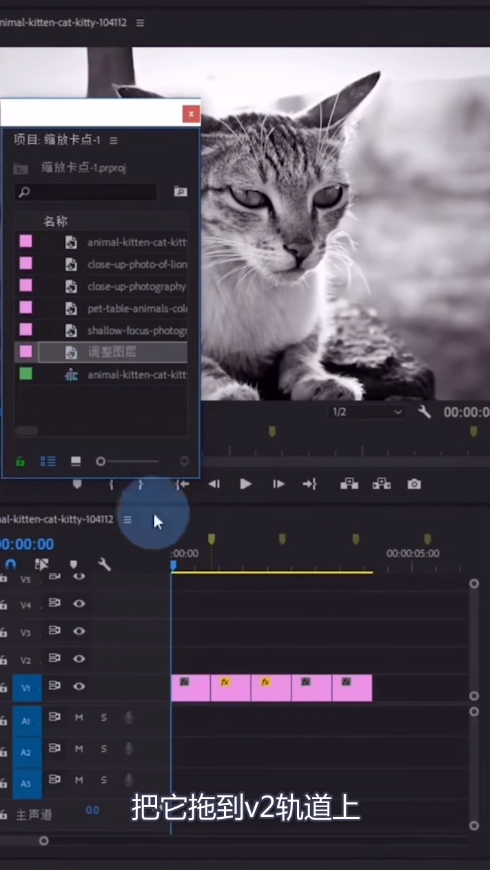
Task: Open timeline display settings wrench
Action: [x=104, y=564]
